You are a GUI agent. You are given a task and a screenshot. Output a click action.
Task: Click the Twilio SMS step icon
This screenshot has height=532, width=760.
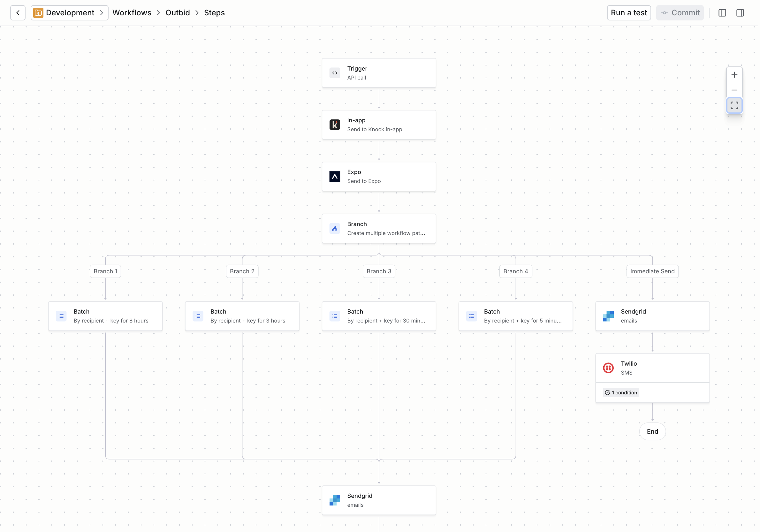point(608,368)
